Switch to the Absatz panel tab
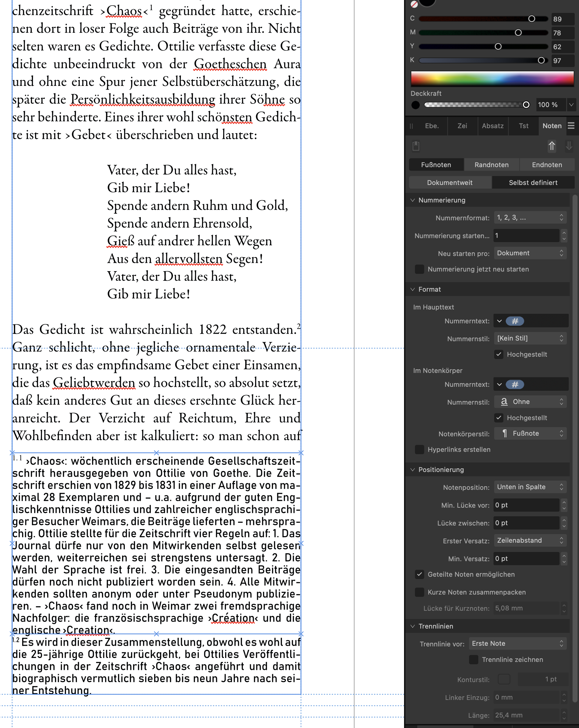The width and height of the screenshot is (579, 728). click(493, 126)
